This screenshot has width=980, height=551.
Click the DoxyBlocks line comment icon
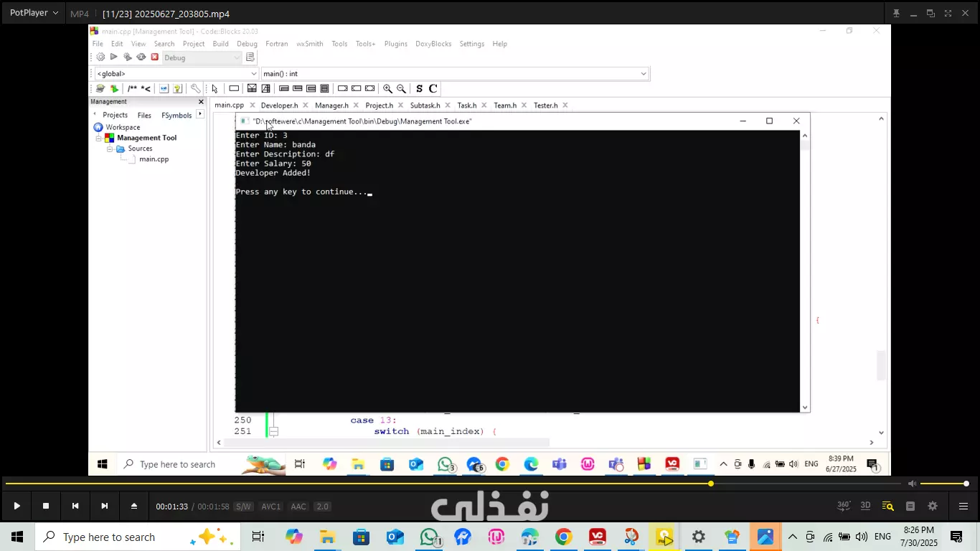(146, 89)
